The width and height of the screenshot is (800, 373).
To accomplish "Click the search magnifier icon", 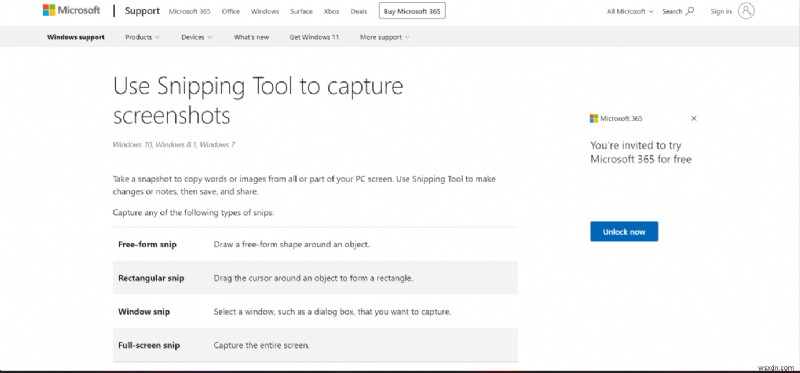I will (690, 11).
